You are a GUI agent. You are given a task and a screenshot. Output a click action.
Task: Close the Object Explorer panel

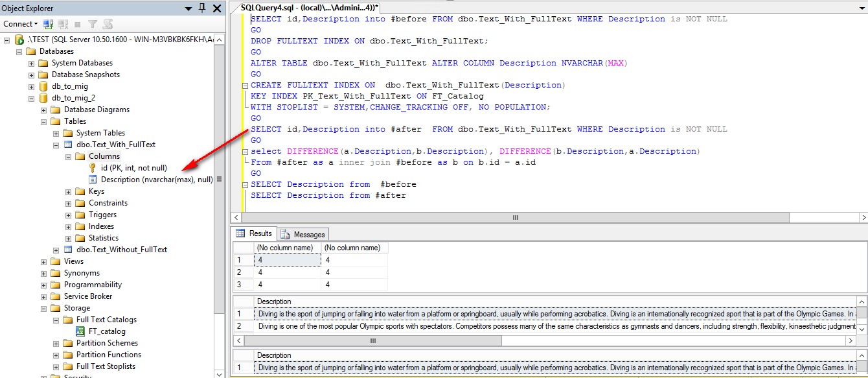coord(216,8)
